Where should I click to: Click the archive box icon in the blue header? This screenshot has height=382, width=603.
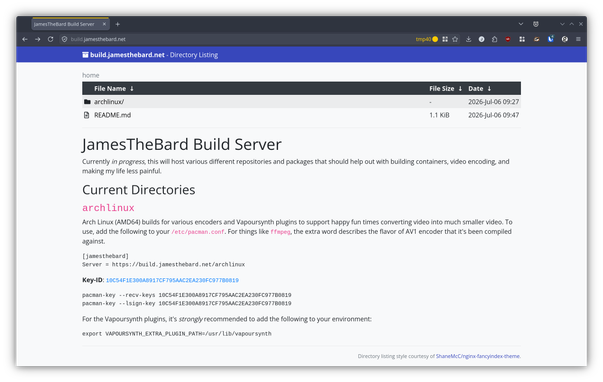pyautogui.click(x=85, y=55)
